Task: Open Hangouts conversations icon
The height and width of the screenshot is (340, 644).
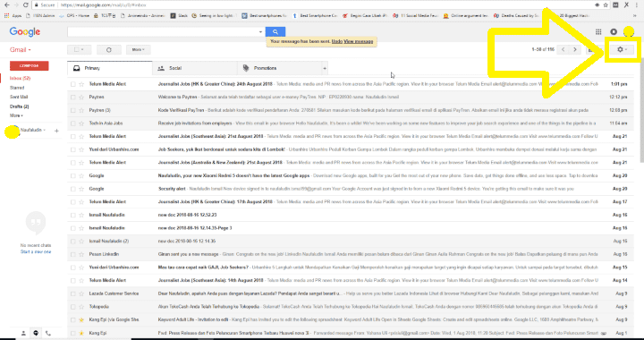Action: point(36,333)
